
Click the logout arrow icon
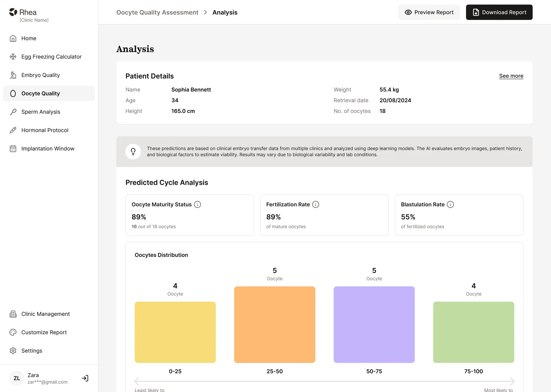[85, 378]
